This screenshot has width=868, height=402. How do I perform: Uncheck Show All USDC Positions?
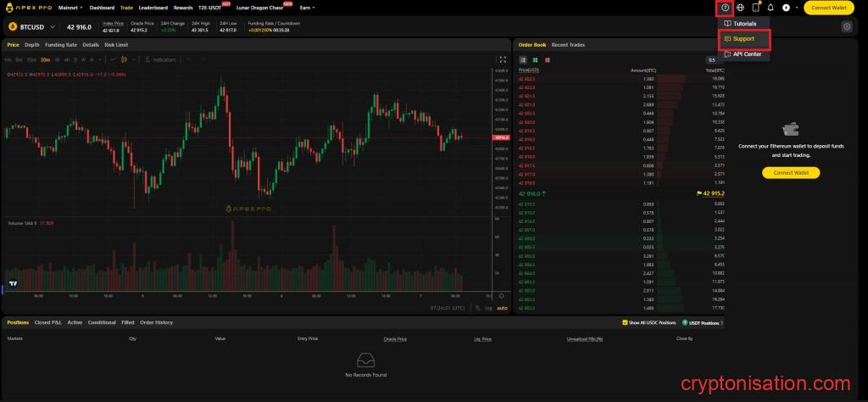(625, 323)
